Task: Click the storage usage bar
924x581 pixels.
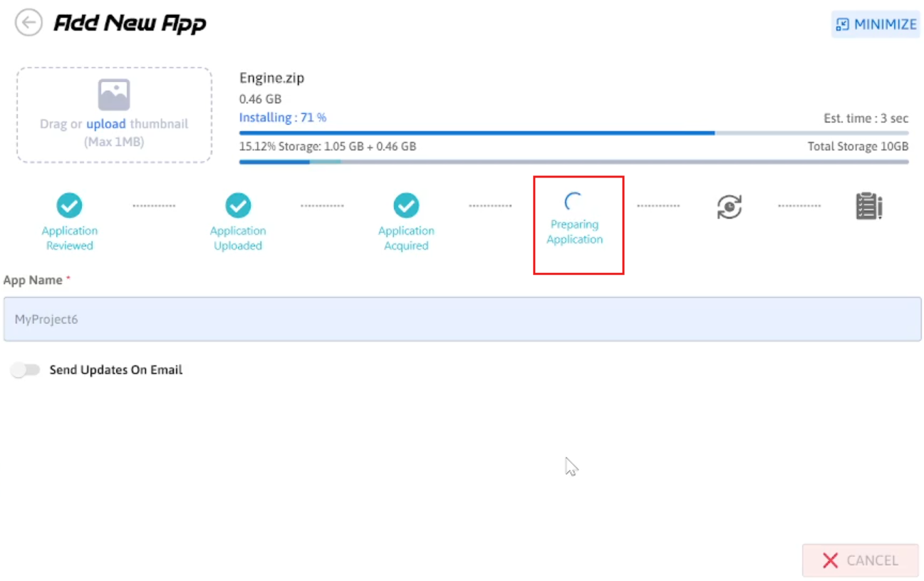Action: [573, 162]
